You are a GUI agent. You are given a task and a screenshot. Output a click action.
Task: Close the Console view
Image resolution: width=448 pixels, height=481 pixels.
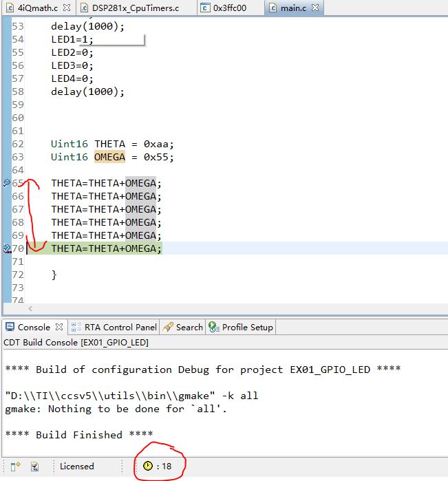(x=59, y=327)
